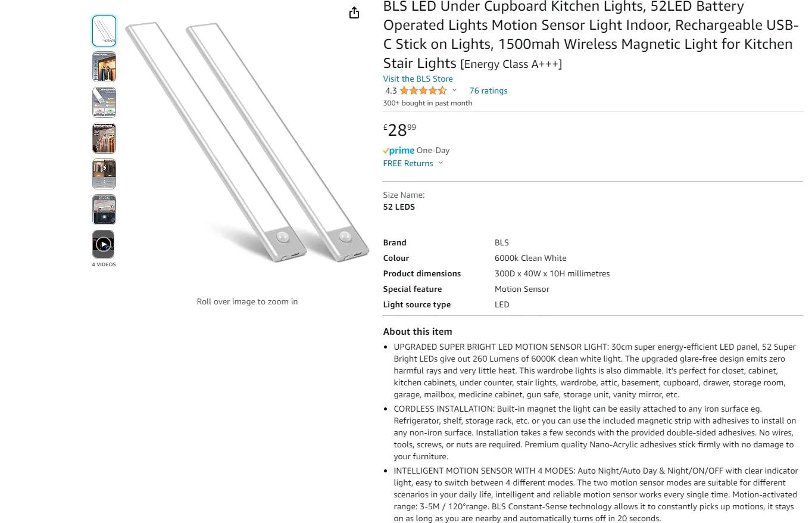Click the 4 VIDEOS label
This screenshot has height=523, width=812.
104,264
